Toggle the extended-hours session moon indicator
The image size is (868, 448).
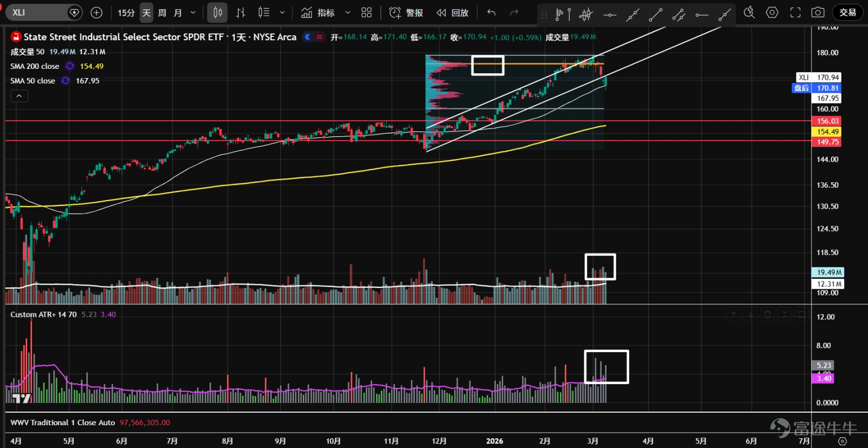pyautogui.click(x=308, y=37)
